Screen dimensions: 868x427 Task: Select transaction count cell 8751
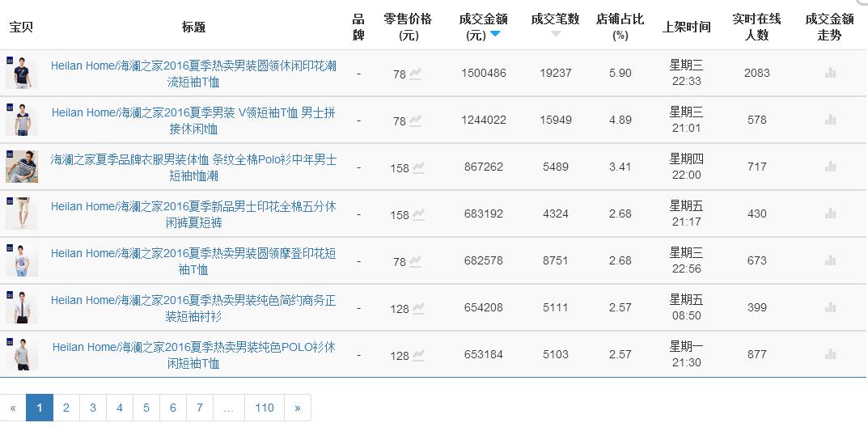(x=556, y=260)
